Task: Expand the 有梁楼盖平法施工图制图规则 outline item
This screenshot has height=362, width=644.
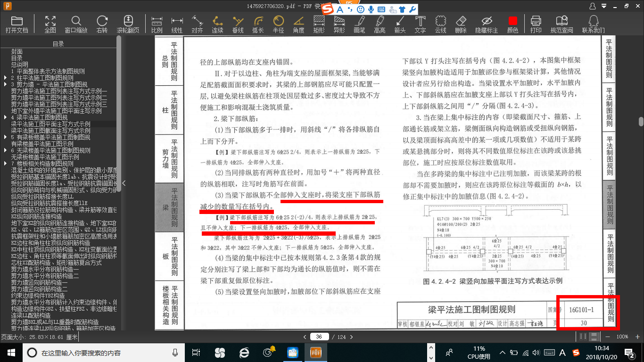Action: click(x=5, y=137)
